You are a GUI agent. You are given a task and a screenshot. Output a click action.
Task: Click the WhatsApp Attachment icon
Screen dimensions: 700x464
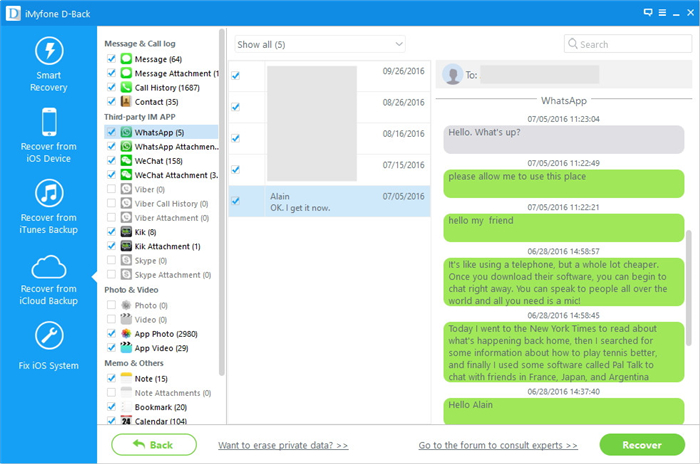pyautogui.click(x=126, y=146)
